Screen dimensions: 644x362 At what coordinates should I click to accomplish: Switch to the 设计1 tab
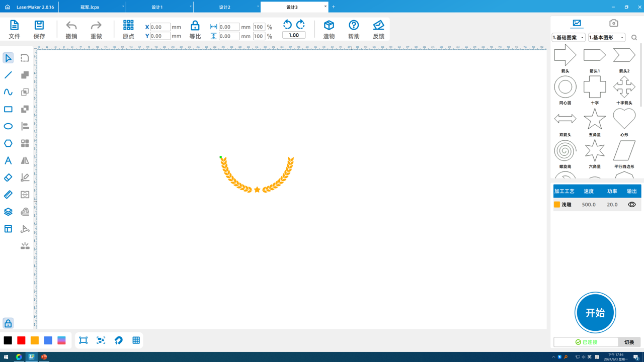(x=157, y=7)
